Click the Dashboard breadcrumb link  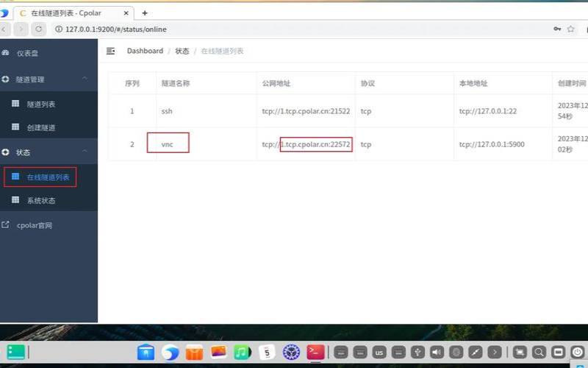click(x=145, y=51)
